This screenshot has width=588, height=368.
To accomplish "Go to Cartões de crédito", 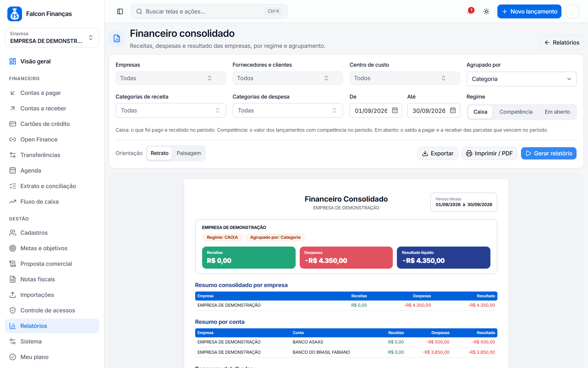I will (52, 124).
